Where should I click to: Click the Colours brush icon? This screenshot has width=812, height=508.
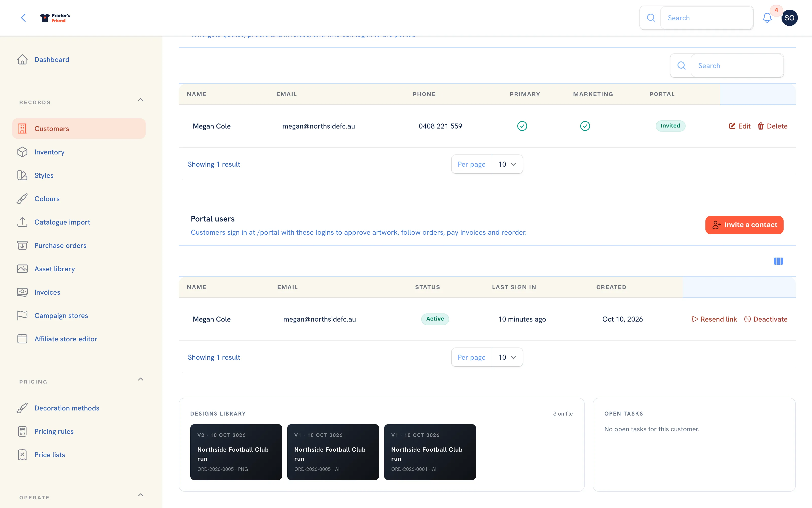(x=22, y=199)
